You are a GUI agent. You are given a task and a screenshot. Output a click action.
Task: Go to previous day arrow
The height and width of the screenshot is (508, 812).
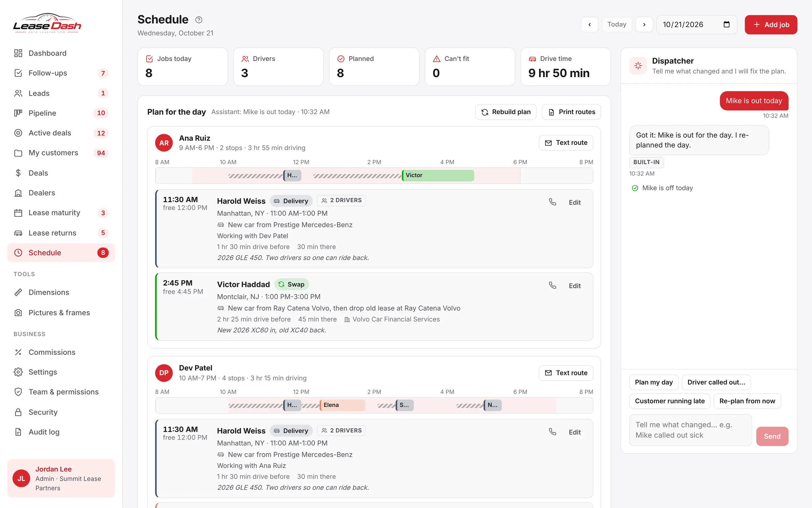(x=589, y=24)
